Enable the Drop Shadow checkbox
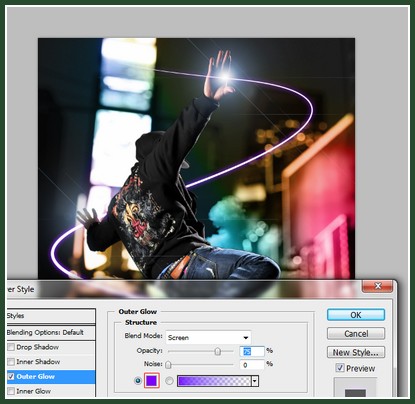The image size is (415, 404). pyautogui.click(x=11, y=347)
